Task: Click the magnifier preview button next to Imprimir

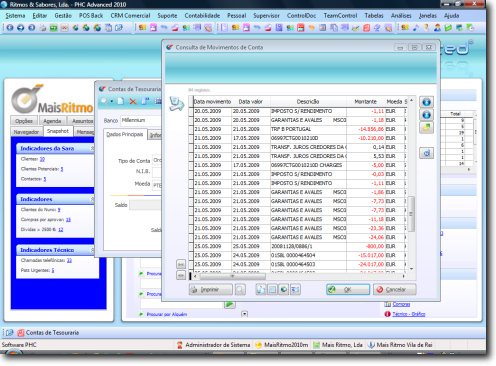Action: pos(240,289)
